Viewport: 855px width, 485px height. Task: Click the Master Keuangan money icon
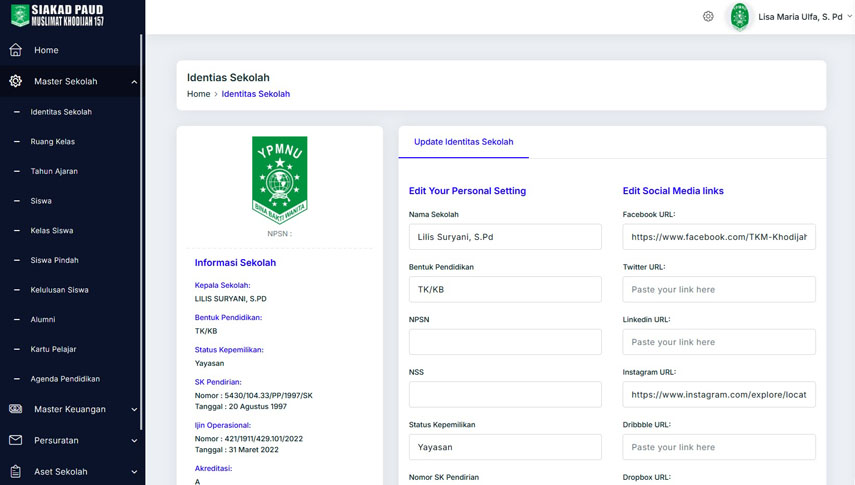[x=15, y=409]
